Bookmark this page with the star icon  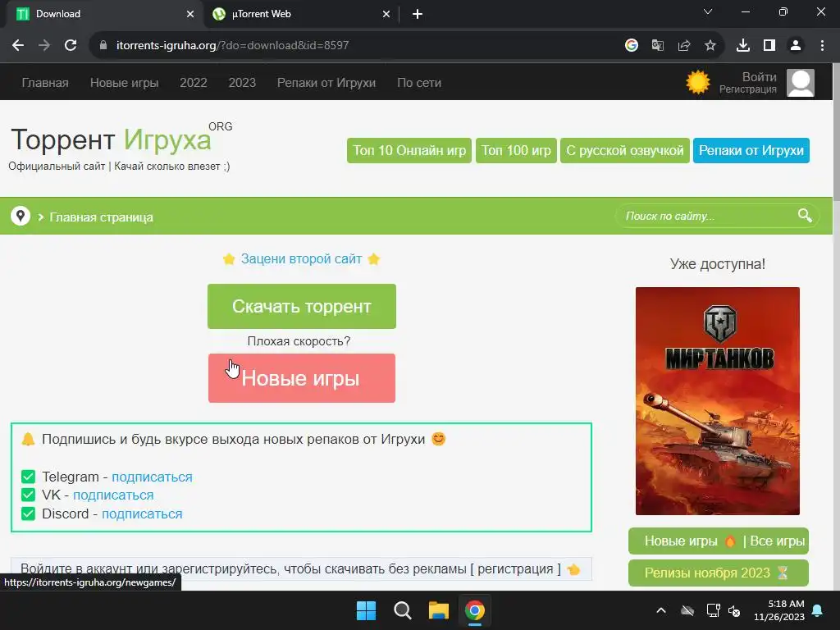710,46
